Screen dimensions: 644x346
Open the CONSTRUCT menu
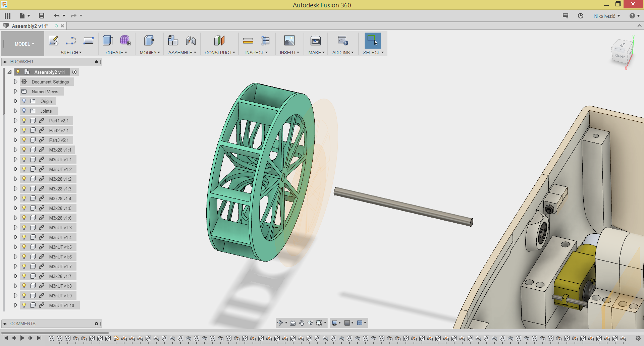point(220,53)
